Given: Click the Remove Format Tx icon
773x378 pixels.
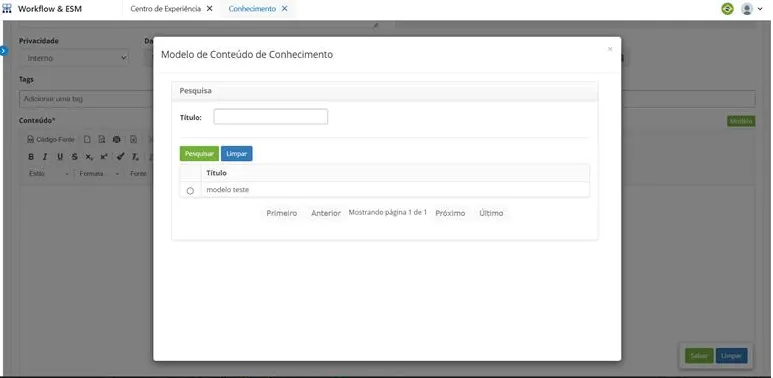Looking at the screenshot, I should [135, 157].
